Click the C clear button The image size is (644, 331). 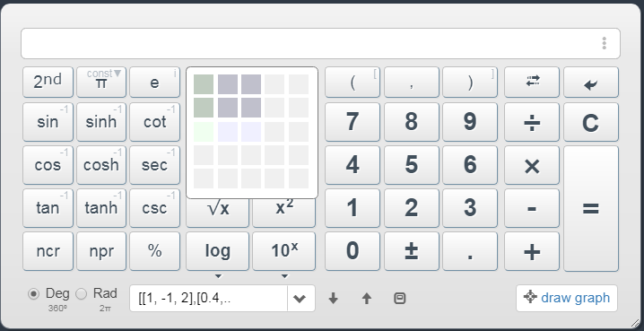[590, 122]
